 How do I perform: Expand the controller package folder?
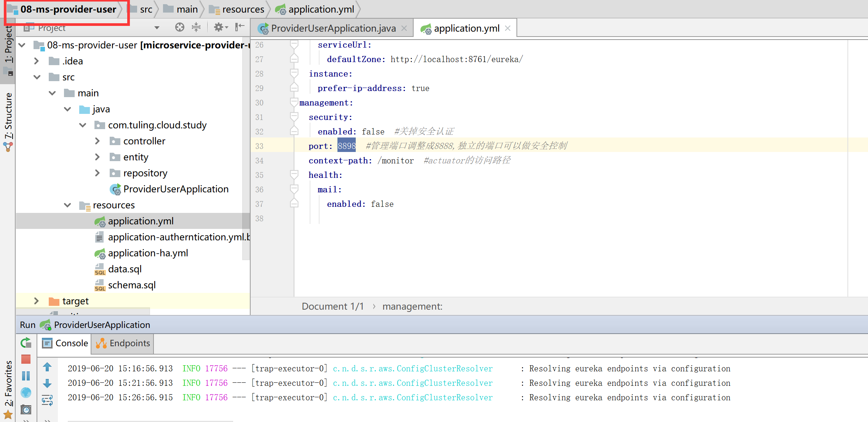click(x=98, y=141)
